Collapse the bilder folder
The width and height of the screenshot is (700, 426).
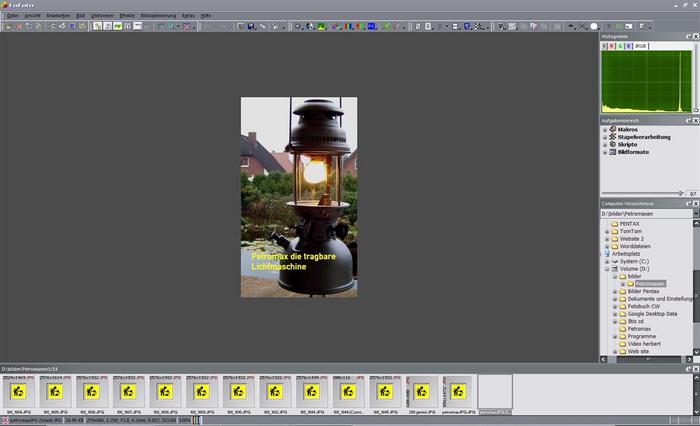(x=615, y=276)
